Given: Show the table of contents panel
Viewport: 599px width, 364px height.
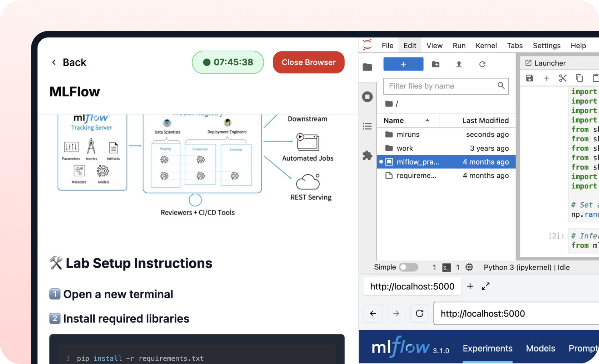Looking at the screenshot, I should (367, 126).
